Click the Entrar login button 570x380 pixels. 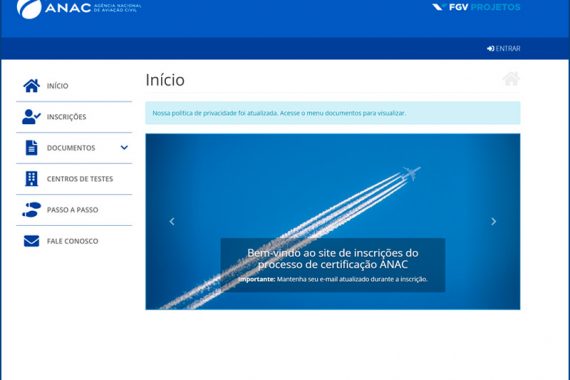click(x=504, y=48)
